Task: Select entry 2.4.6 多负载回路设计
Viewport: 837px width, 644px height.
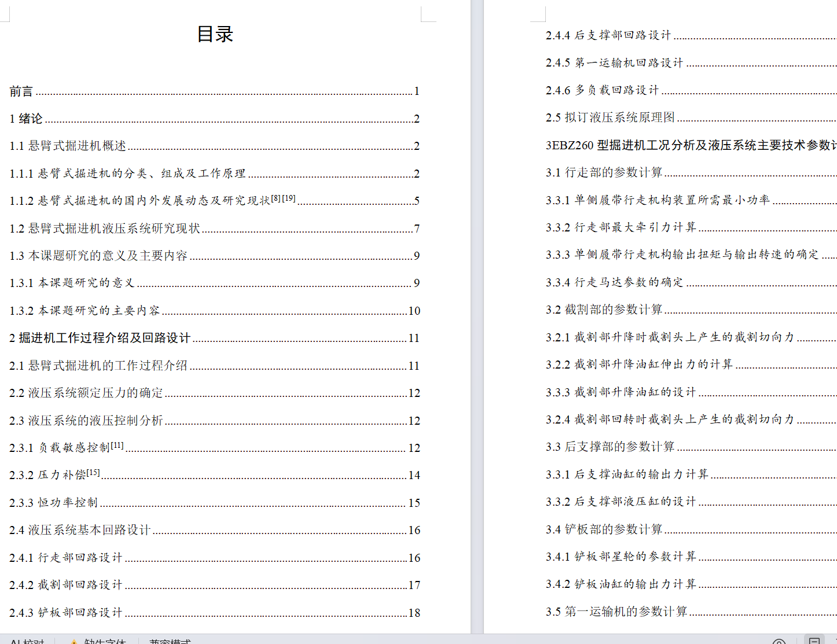Action: point(691,90)
